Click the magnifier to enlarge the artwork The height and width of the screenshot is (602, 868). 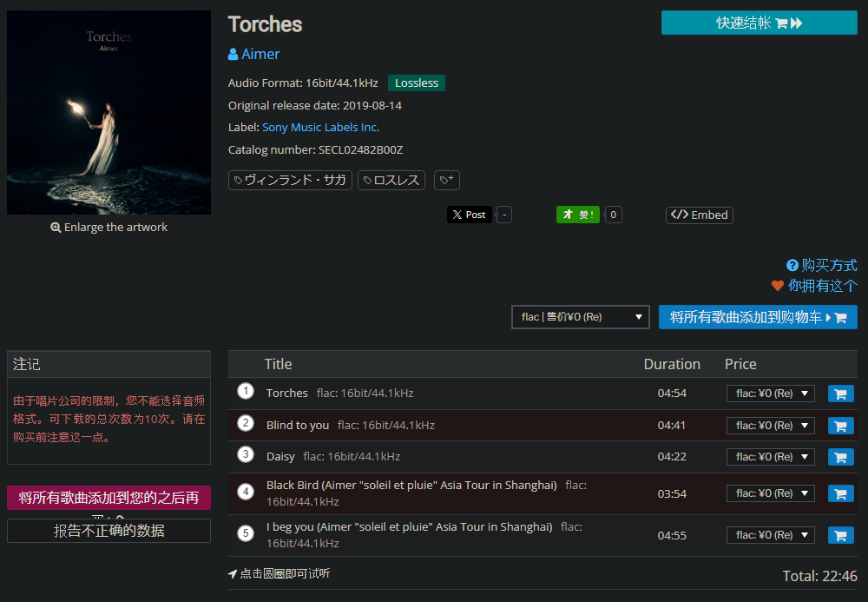tap(57, 227)
